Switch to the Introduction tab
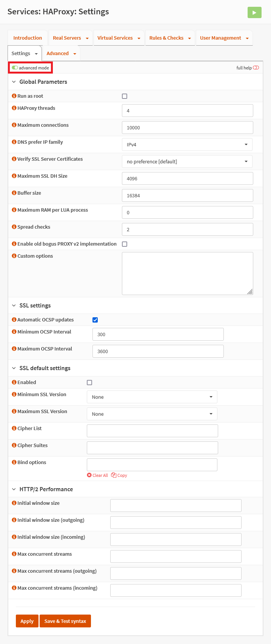Image resolution: width=271 pixels, height=644 pixels. [28, 38]
